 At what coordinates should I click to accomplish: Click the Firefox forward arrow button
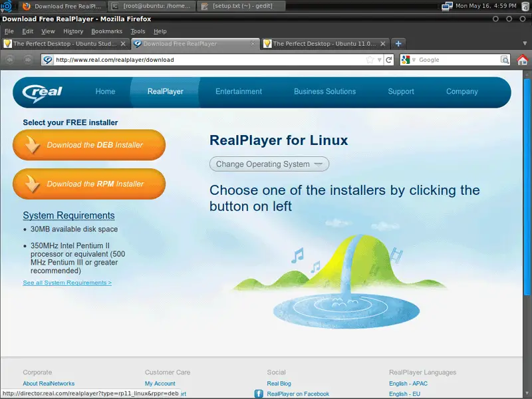point(28,60)
